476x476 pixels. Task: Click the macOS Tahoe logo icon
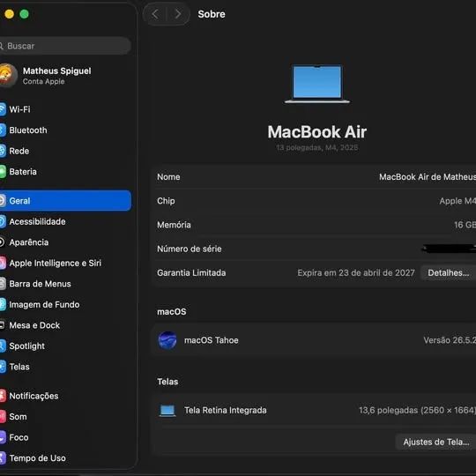tap(167, 340)
